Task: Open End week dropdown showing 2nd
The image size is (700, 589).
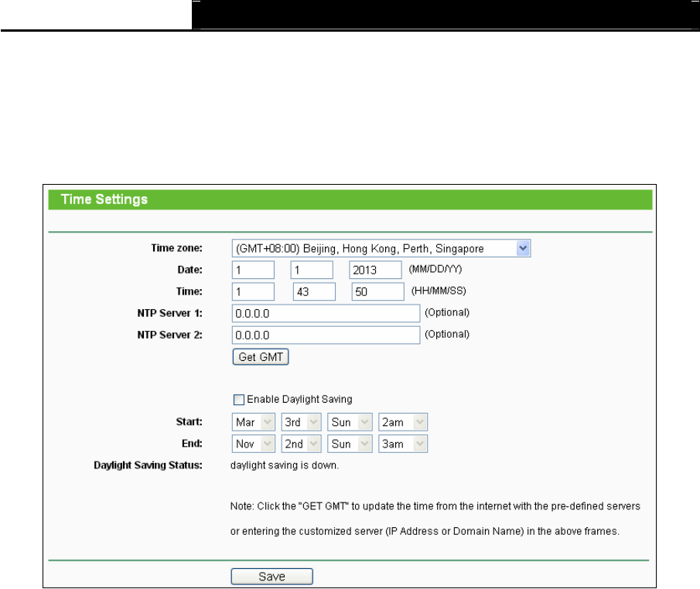Action: coord(301,444)
